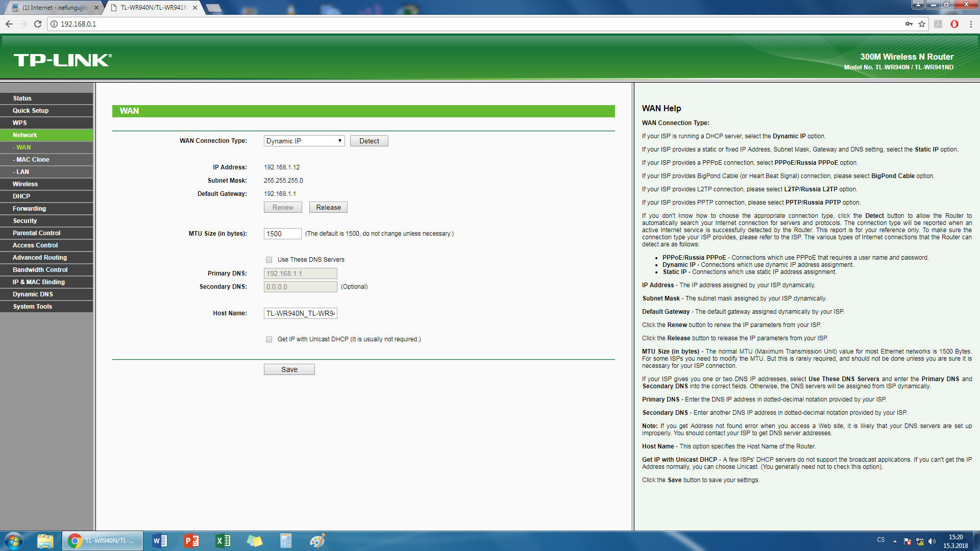Open Excel from the taskbar

[223, 541]
